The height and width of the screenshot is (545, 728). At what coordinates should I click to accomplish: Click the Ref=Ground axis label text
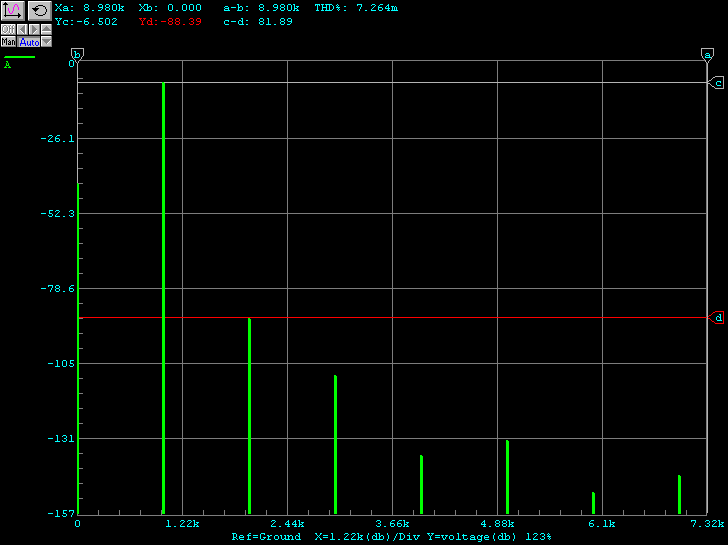pyautogui.click(x=266, y=537)
